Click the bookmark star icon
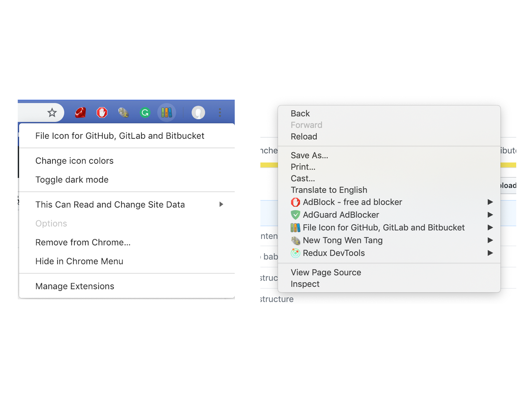The image size is (532, 399). pos(52,113)
